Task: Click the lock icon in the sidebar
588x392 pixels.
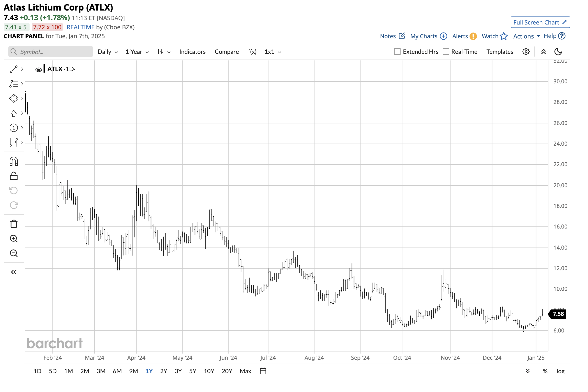Action: pos(14,176)
